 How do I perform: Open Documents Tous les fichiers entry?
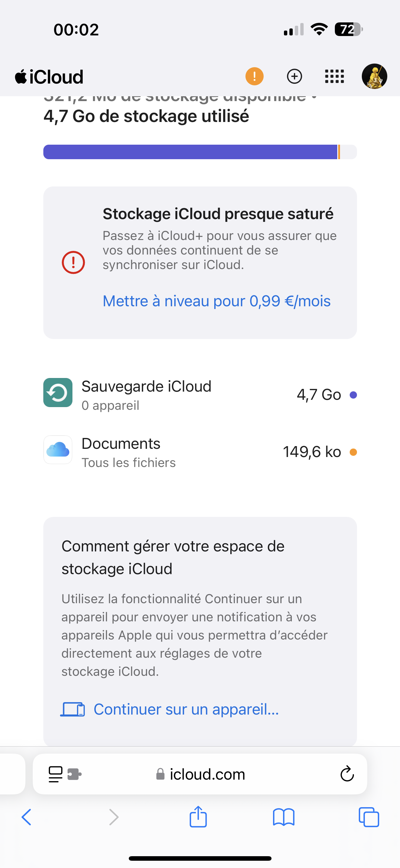(200, 452)
